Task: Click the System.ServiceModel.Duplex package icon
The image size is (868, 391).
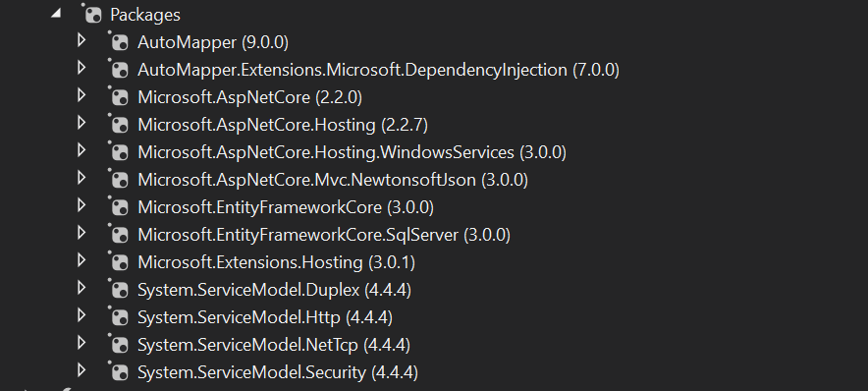Action: (x=119, y=289)
